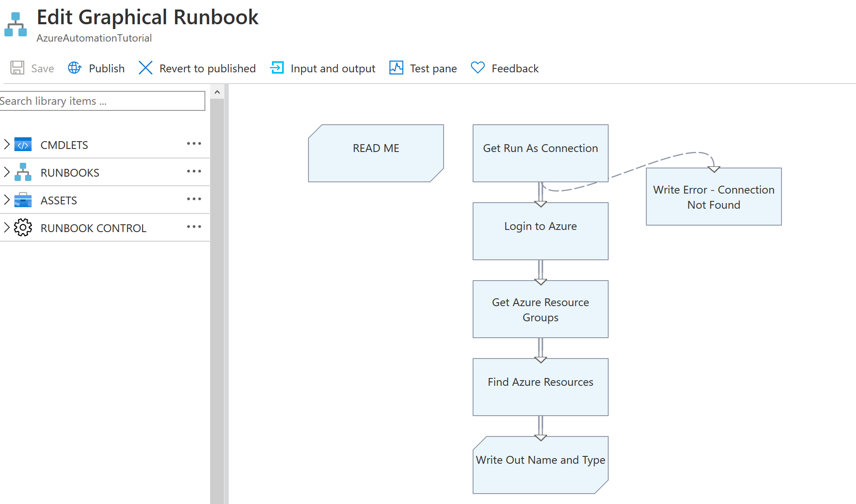Select the Login to Azure activity
Image resolution: width=856 pixels, height=504 pixels.
pyautogui.click(x=540, y=231)
